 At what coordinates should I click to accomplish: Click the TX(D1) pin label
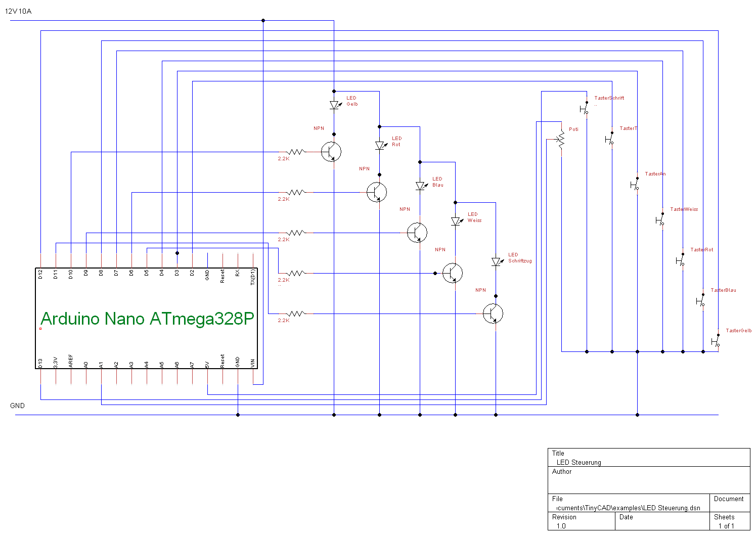pos(253,277)
